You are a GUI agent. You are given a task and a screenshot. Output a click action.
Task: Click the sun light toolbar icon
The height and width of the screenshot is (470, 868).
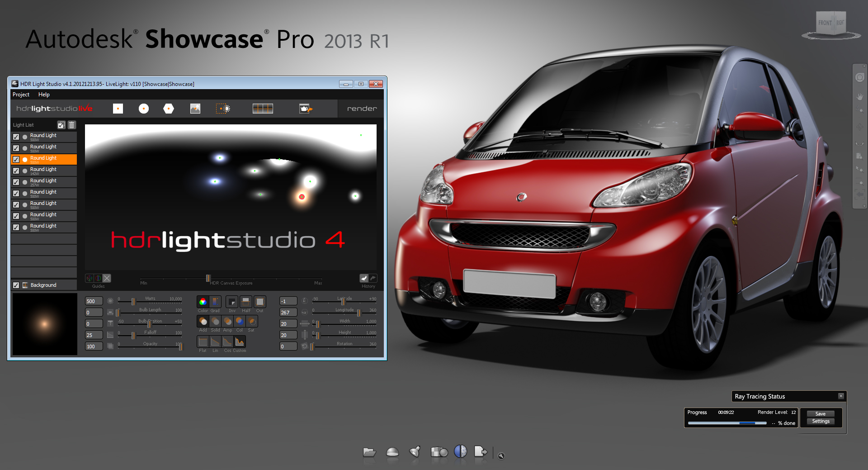point(223,109)
